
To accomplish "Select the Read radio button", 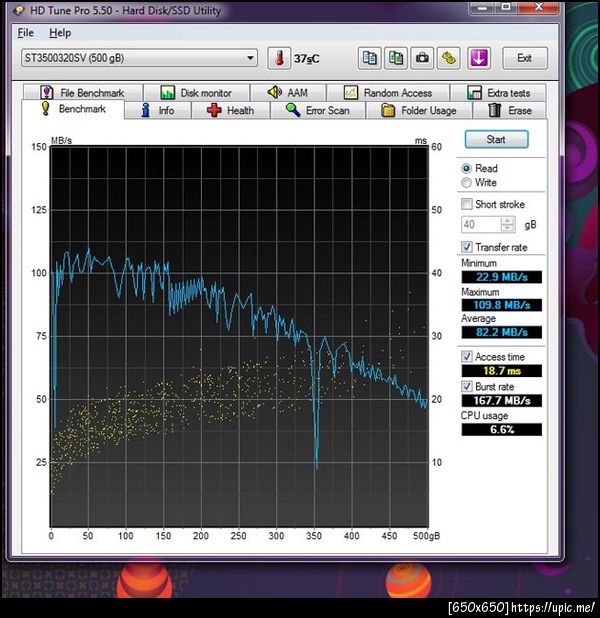I will [x=466, y=168].
